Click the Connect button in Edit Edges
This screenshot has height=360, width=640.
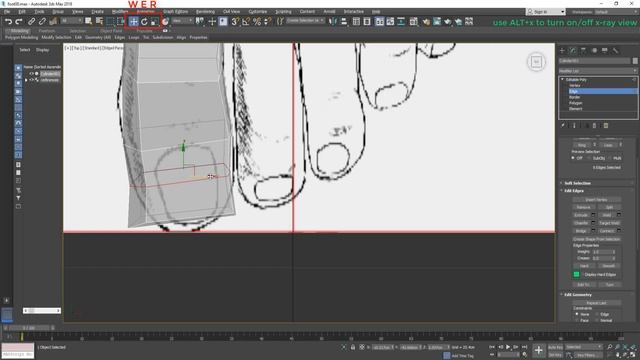click(x=607, y=231)
